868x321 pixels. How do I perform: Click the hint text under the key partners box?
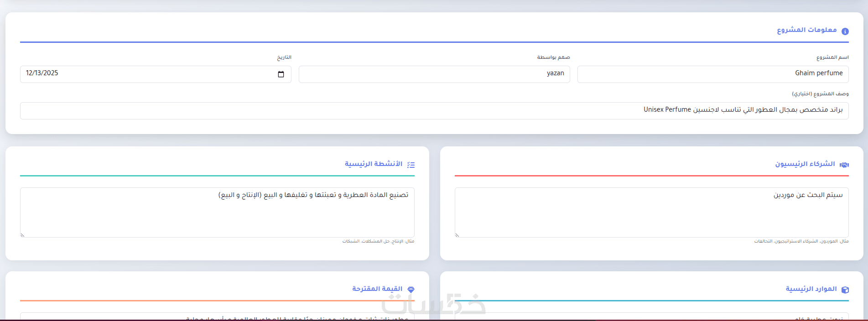(801, 241)
